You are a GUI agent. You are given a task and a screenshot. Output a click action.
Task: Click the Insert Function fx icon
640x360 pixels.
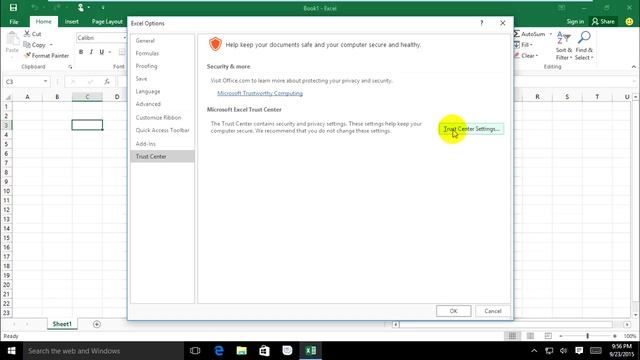click(107, 82)
